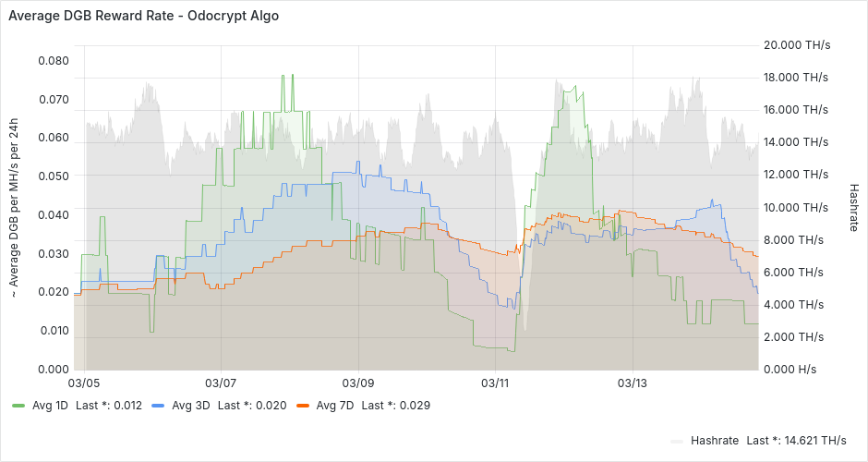Click the orange Avg 7D color swatch

pyautogui.click(x=302, y=405)
